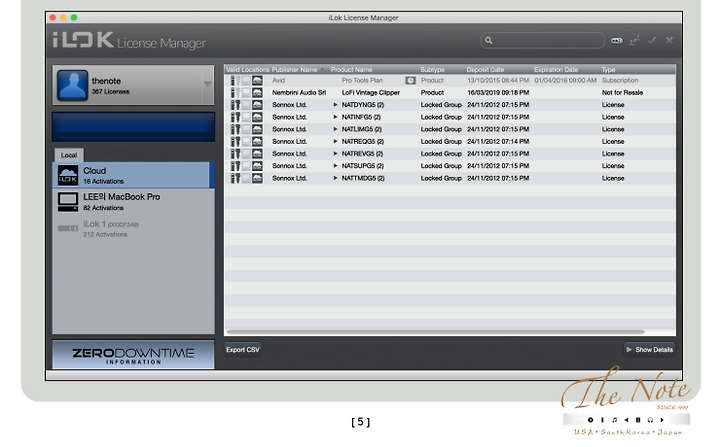Expand the NATLIMG5 (2) group
The height and width of the screenshot is (447, 720).
tap(335, 129)
